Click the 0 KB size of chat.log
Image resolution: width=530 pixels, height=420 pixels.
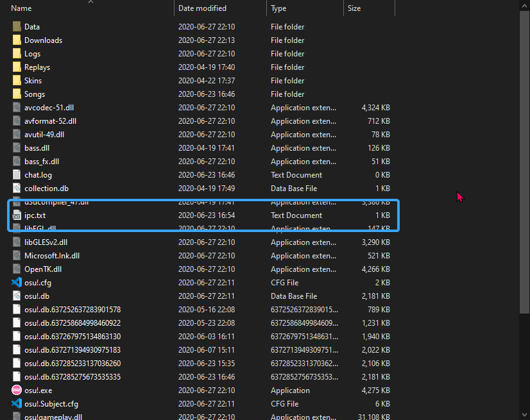pyautogui.click(x=382, y=175)
